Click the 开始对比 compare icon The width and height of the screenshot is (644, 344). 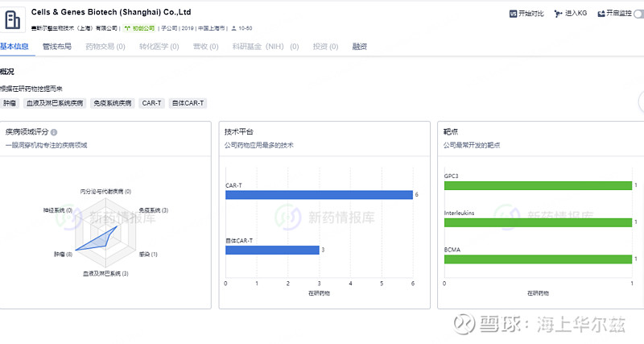(x=513, y=14)
